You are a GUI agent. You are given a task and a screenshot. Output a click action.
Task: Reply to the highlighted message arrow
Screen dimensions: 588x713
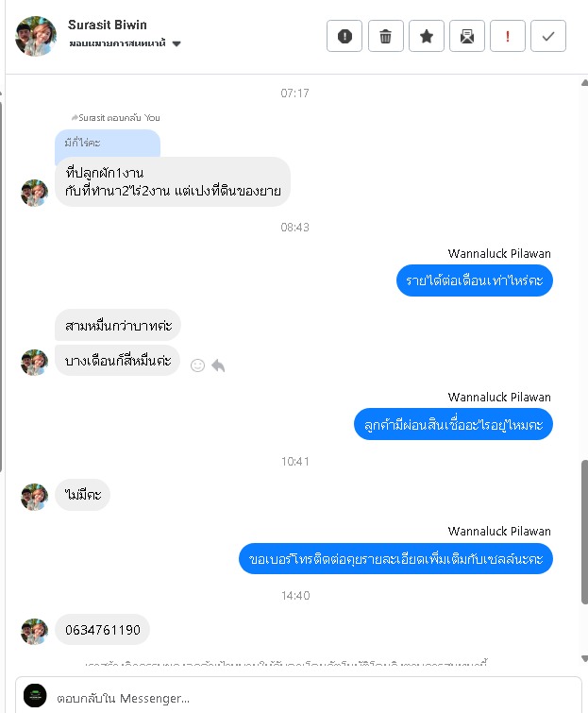point(219,365)
